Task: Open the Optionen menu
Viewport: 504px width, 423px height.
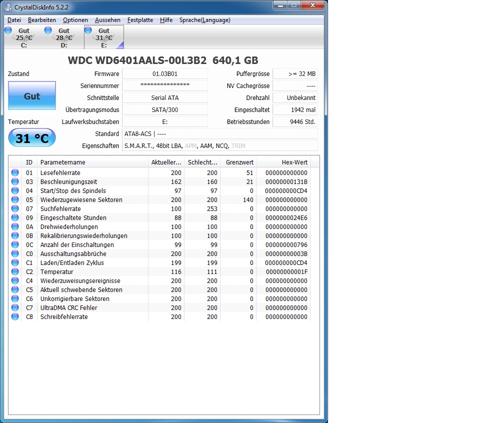Action: tap(75, 20)
